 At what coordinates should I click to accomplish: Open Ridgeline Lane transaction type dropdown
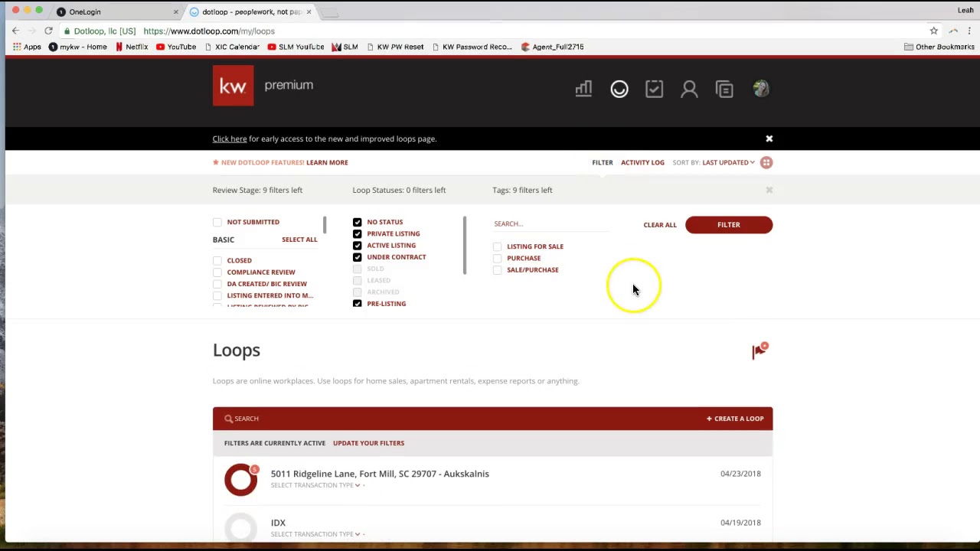click(315, 485)
